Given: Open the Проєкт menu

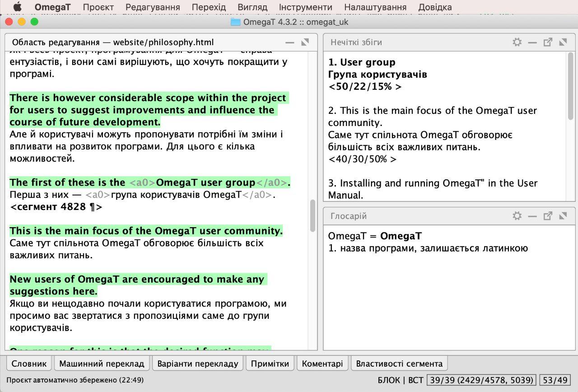Looking at the screenshot, I should 98,7.
